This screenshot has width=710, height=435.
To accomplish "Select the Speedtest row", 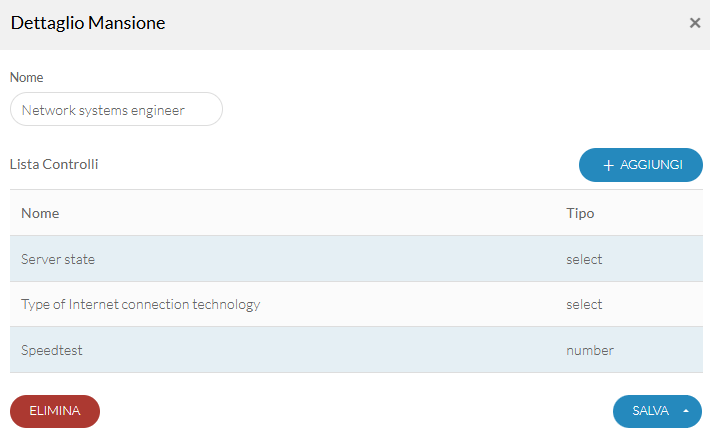I will pos(356,350).
